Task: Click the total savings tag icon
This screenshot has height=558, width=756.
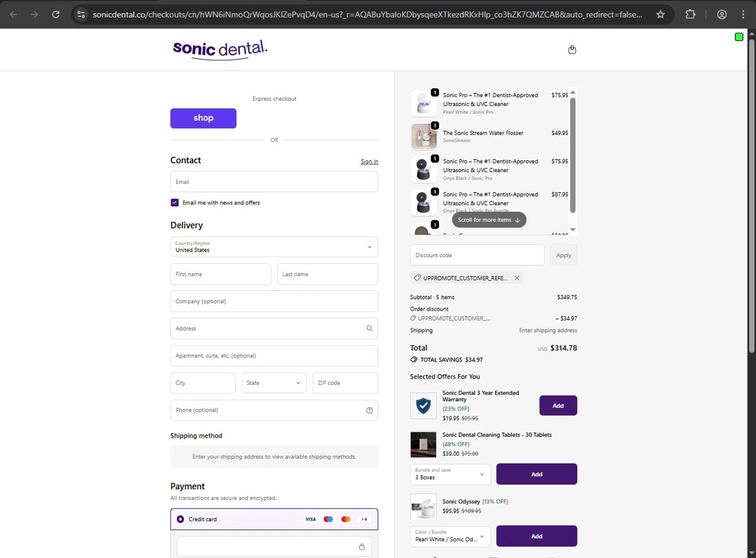Action: click(x=414, y=359)
